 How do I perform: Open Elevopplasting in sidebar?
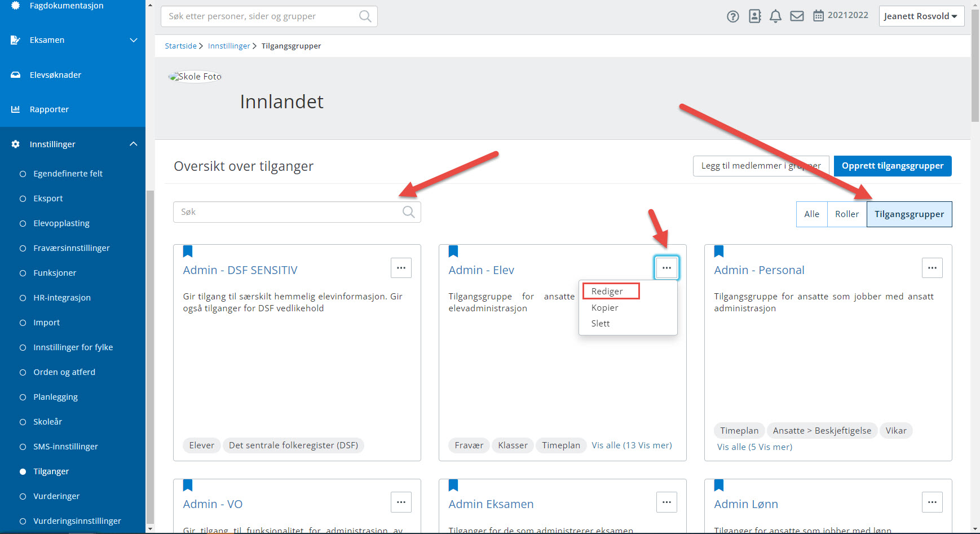coord(61,223)
